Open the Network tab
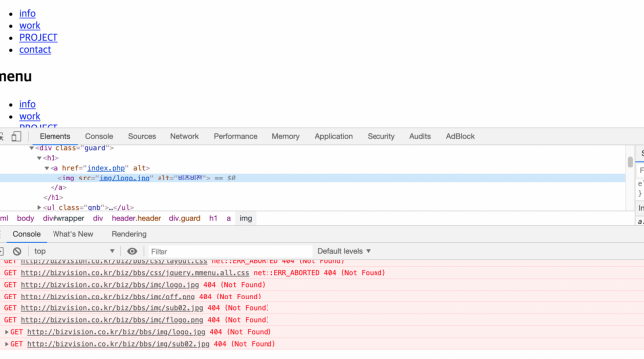This screenshot has width=644, height=359. coord(185,136)
